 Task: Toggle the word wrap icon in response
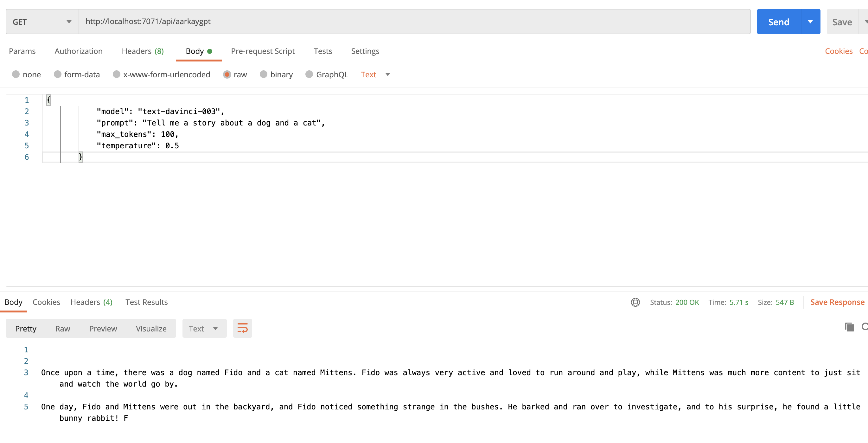(242, 328)
